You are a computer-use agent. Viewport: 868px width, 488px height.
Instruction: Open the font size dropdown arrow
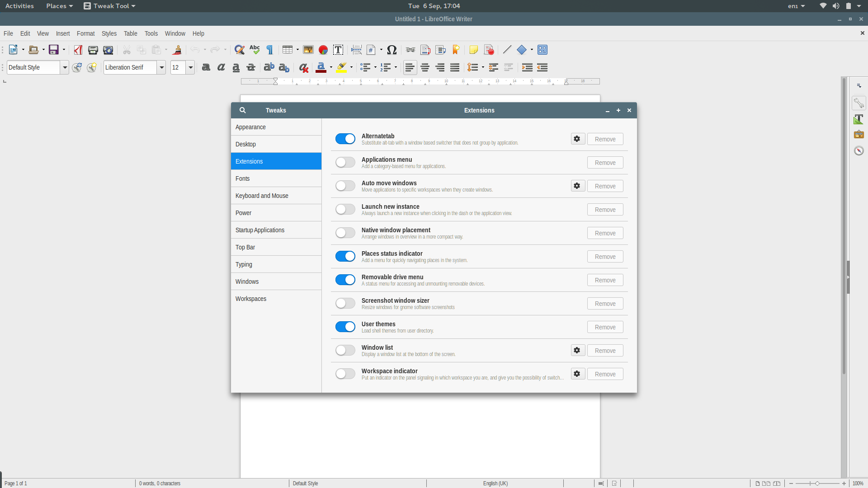pos(190,67)
